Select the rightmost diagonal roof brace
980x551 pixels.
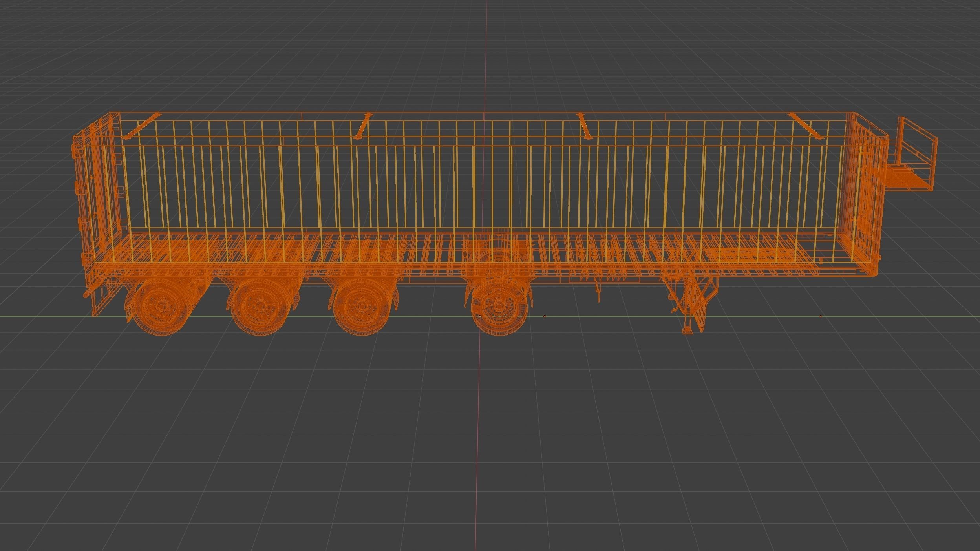point(806,126)
